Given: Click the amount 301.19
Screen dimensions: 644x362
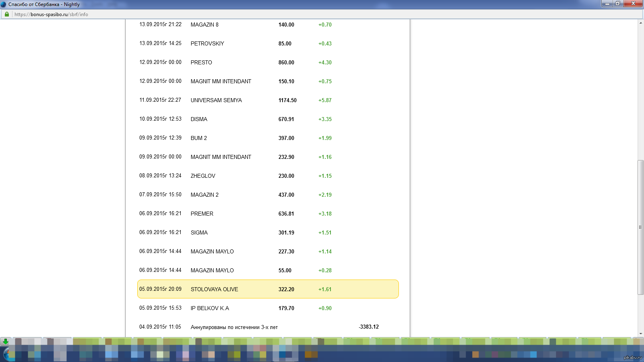Looking at the screenshot, I should 286,232.
